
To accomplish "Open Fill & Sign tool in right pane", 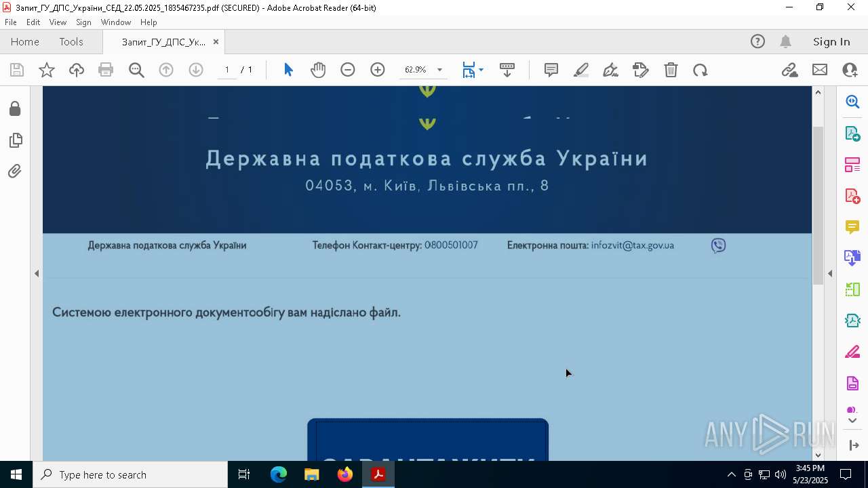I will tap(852, 352).
